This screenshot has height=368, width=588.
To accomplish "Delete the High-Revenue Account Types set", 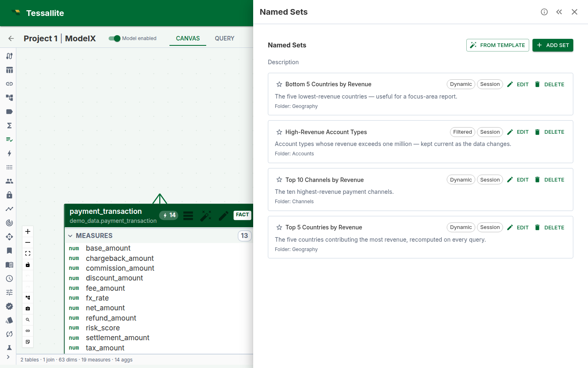I will [550, 132].
